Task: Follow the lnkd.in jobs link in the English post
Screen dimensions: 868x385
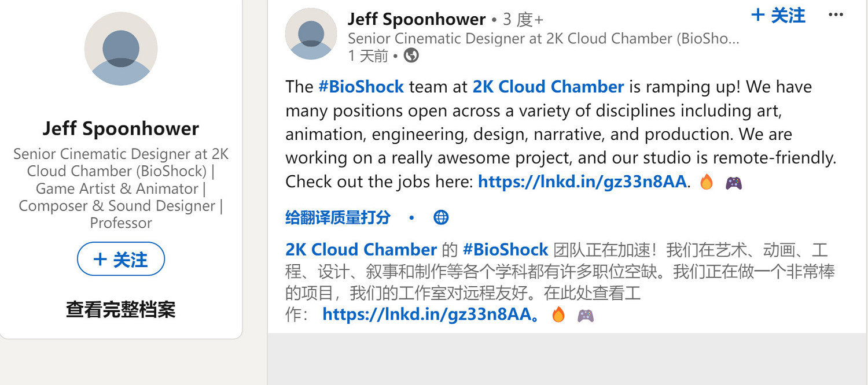Action: 582,182
